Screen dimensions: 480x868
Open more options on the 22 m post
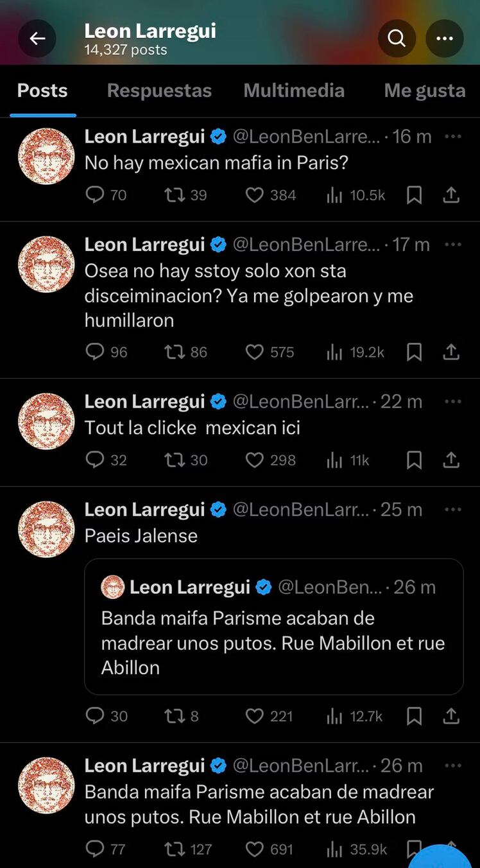(453, 401)
